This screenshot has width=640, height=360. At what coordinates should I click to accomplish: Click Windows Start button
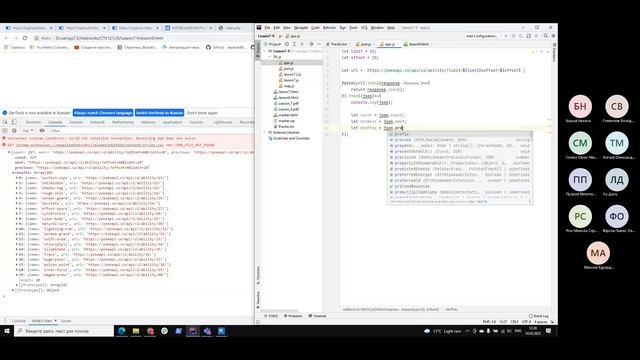click(x=7, y=331)
